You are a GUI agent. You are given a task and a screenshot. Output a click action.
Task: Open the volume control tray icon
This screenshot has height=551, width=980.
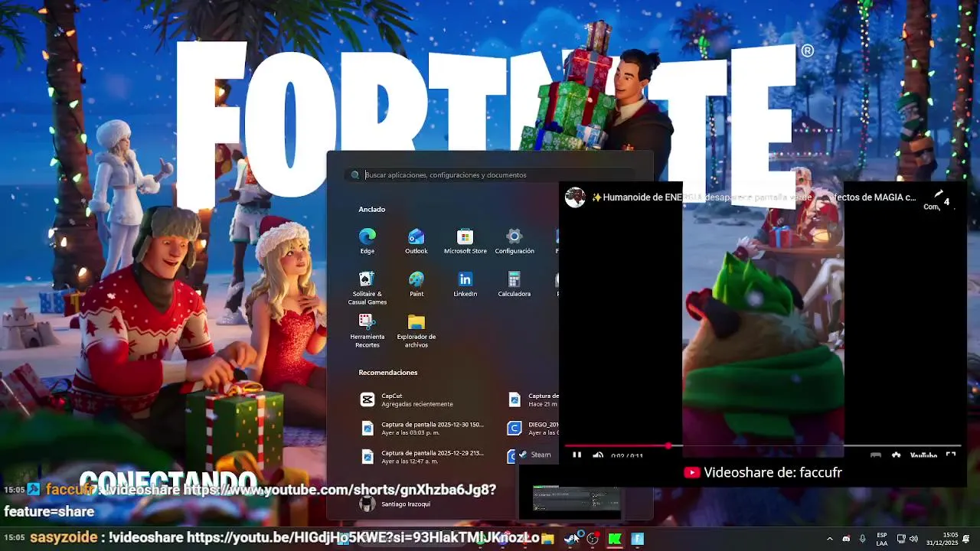[x=913, y=539]
